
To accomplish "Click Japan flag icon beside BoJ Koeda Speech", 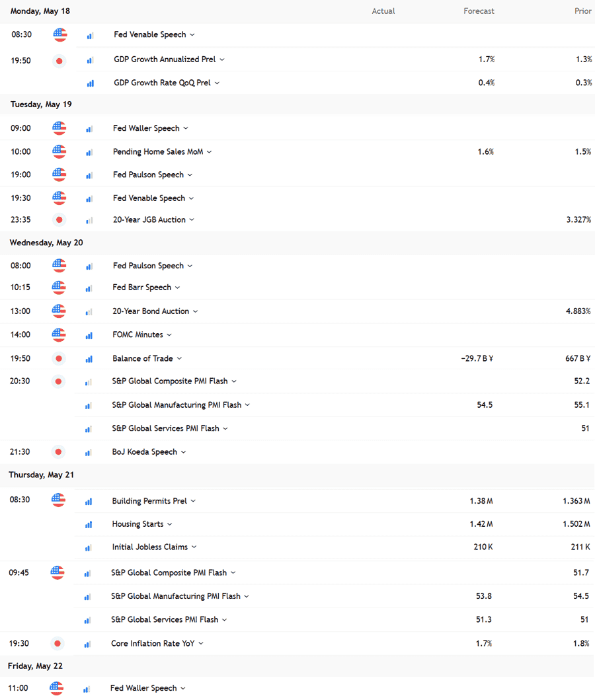I will pos(58,452).
